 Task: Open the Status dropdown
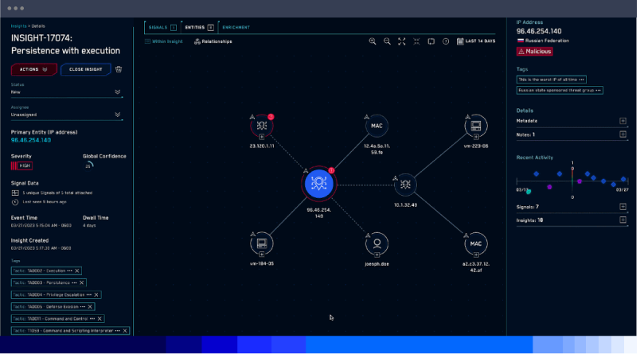(x=118, y=91)
